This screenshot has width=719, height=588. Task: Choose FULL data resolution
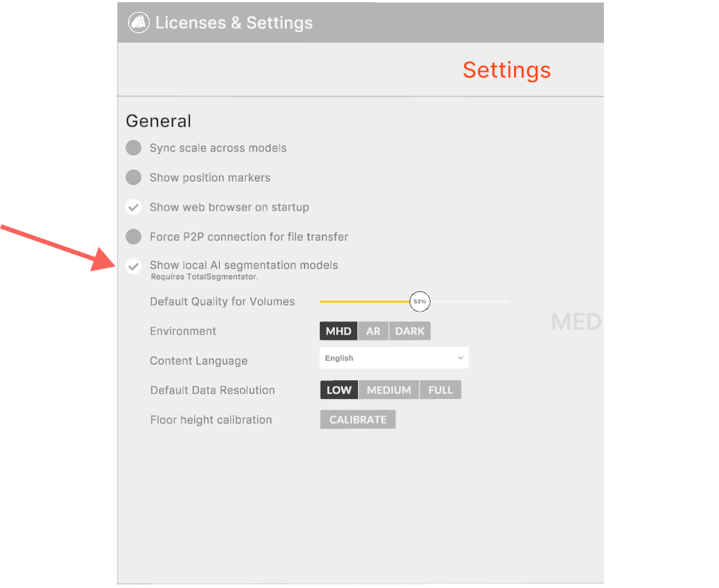(440, 390)
